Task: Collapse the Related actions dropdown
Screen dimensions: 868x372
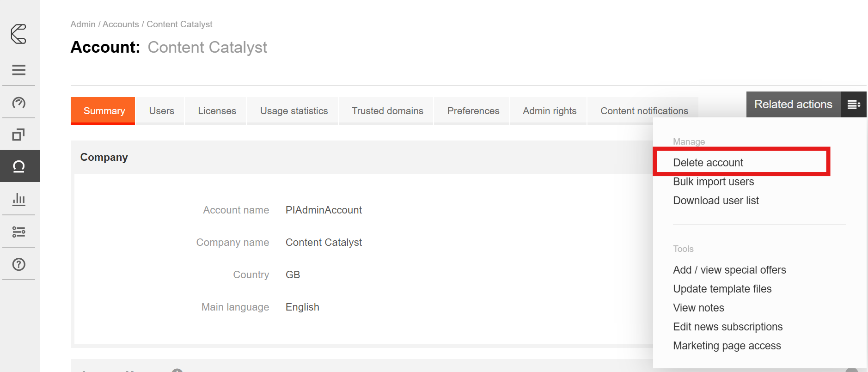Action: pos(793,104)
